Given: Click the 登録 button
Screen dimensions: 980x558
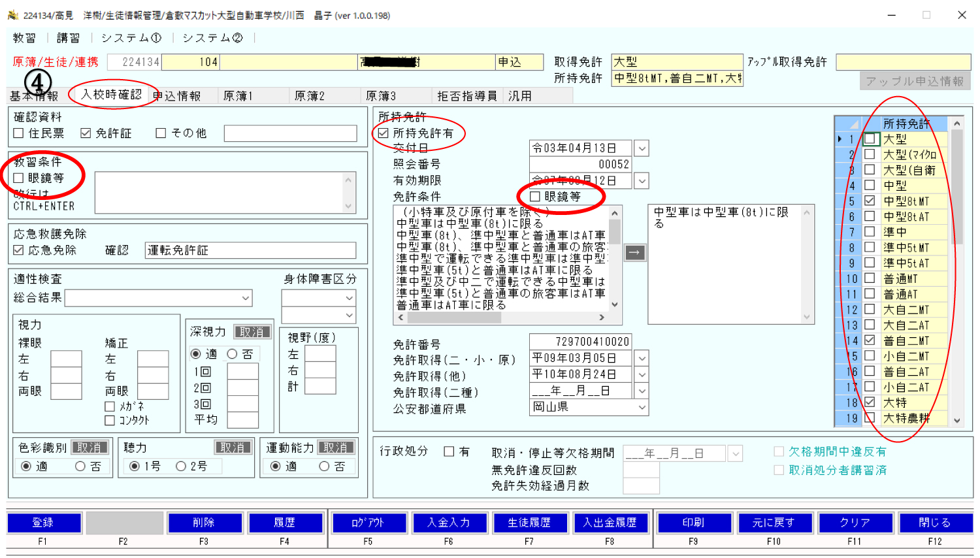Looking at the screenshot, I should [44, 523].
